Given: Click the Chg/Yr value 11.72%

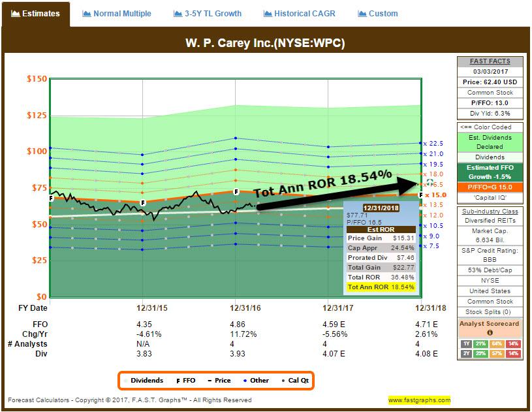Looking at the screenshot, I should click(243, 334).
